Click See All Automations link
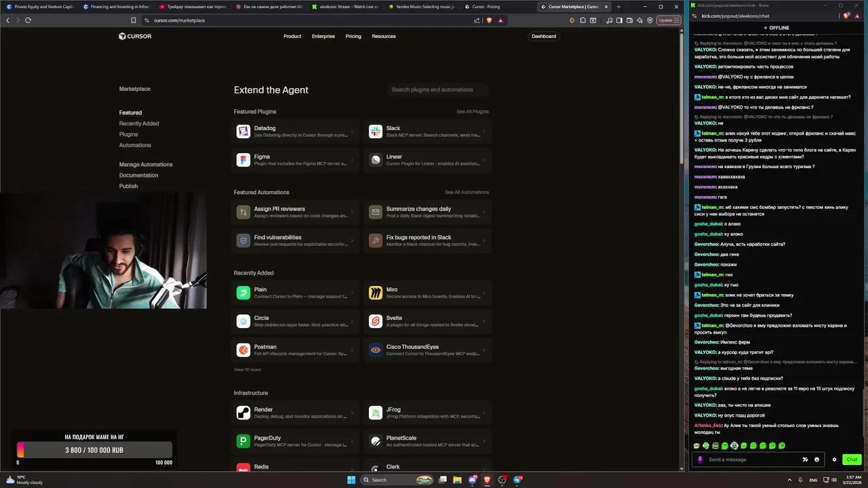The image size is (868, 488). click(x=467, y=192)
